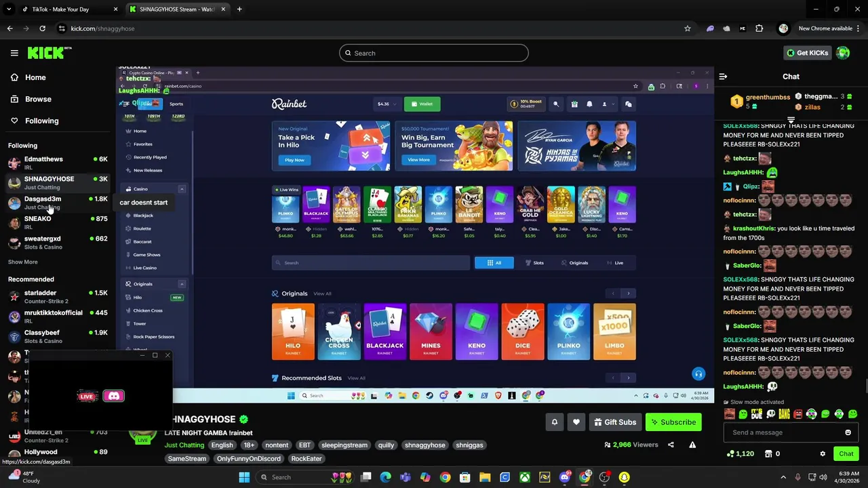Screen dimensions: 868x488
Task: Send message with the Chat button
Action: click(x=846, y=453)
